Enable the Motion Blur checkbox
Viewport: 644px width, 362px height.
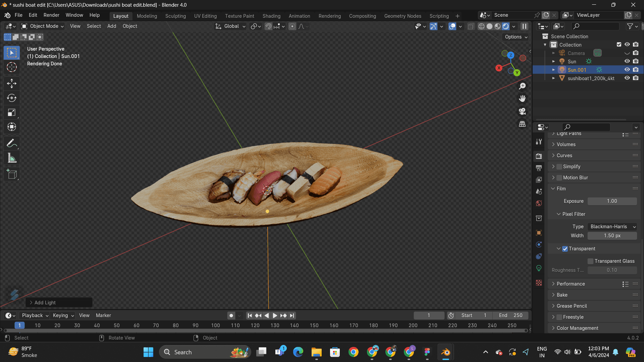(x=559, y=178)
